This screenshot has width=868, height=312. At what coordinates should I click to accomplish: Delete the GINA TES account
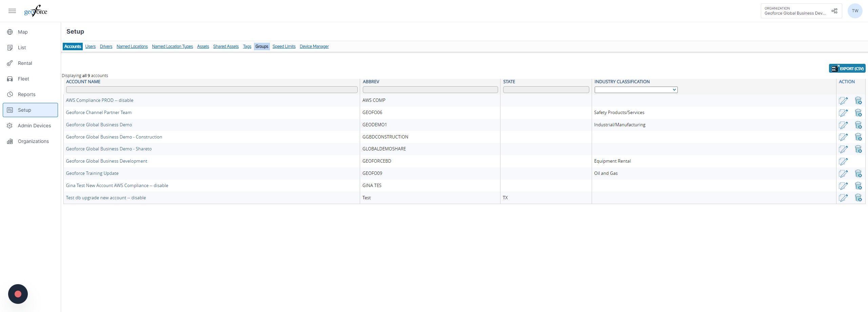coord(858,186)
